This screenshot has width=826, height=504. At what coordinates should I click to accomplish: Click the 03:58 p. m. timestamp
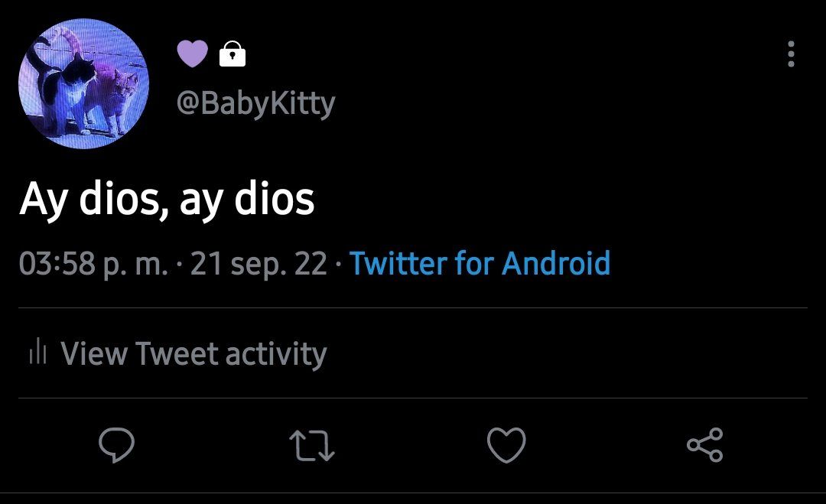pyautogui.click(x=93, y=264)
